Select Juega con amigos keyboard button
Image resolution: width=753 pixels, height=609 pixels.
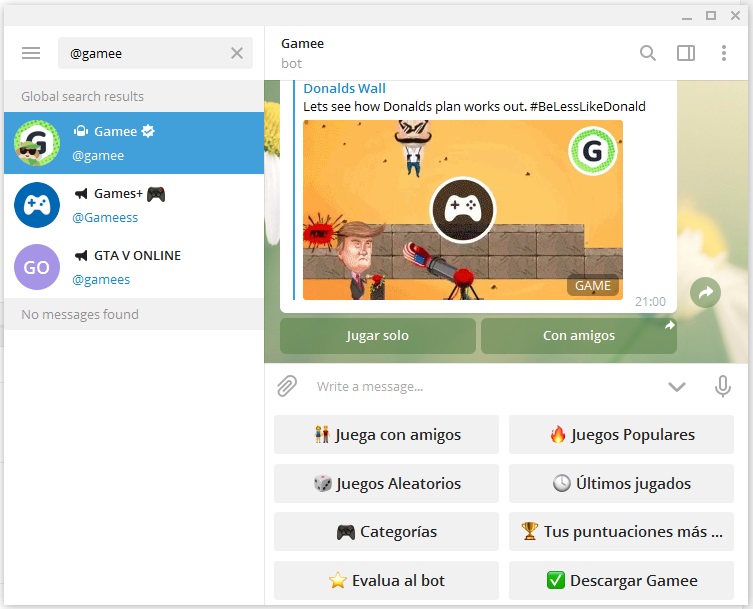pyautogui.click(x=387, y=435)
